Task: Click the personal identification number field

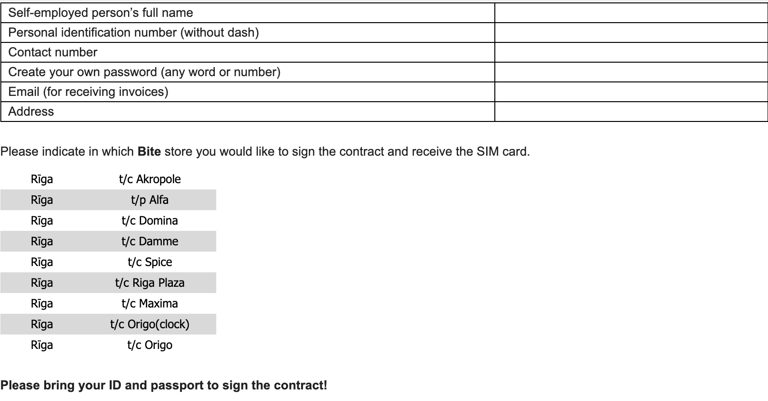Action: point(631,32)
